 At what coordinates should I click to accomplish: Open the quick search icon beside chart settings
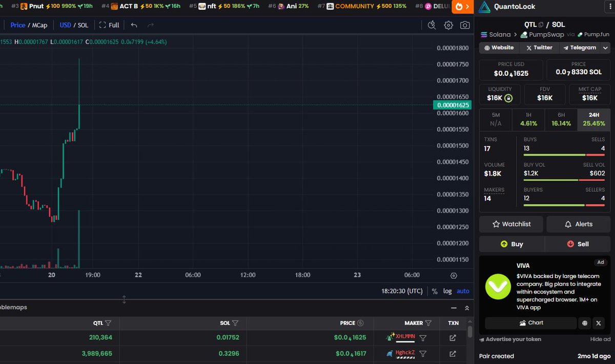(x=432, y=25)
